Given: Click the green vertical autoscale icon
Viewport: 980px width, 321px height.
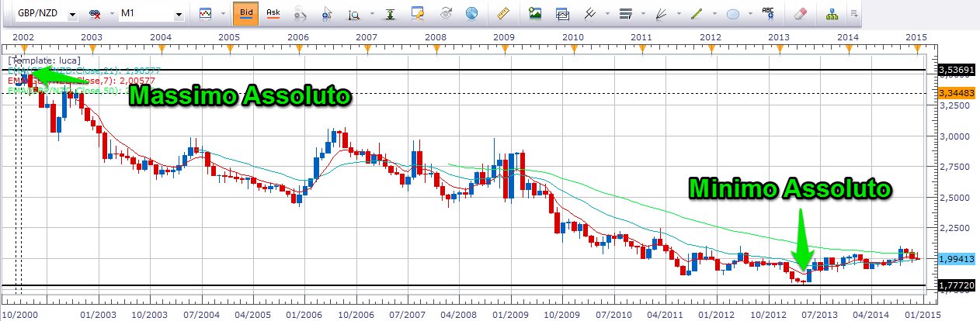Looking at the screenshot, I should (x=388, y=13).
